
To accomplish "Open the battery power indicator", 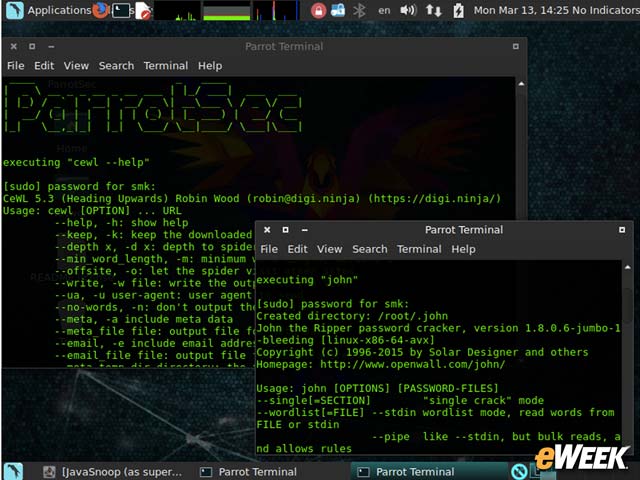I will click(x=458, y=10).
